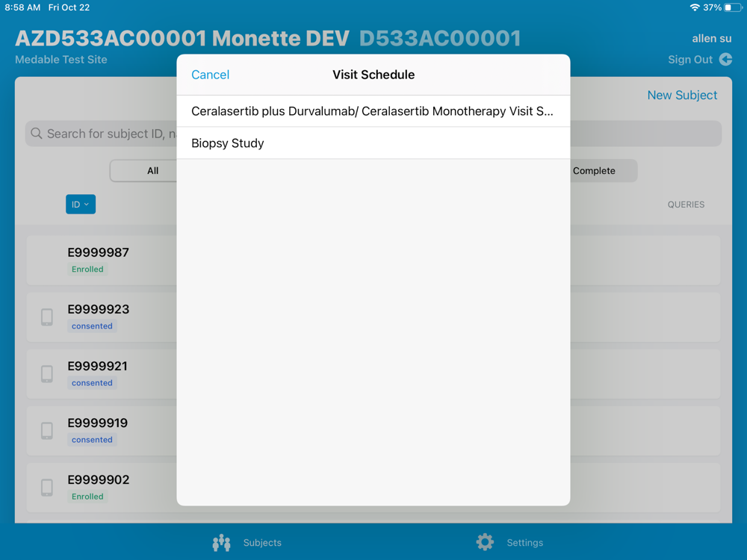Tap the device icon beside E9999902
The image size is (747, 560).
[46, 488]
